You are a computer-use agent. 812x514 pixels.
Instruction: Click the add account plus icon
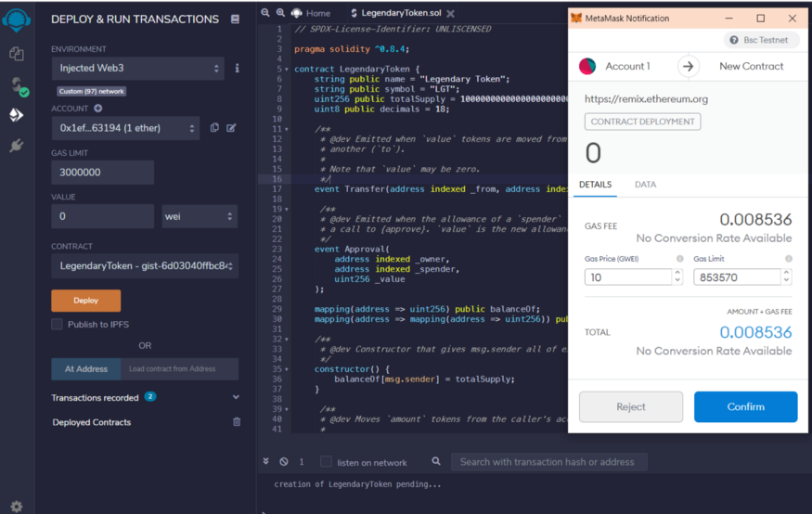(97, 109)
